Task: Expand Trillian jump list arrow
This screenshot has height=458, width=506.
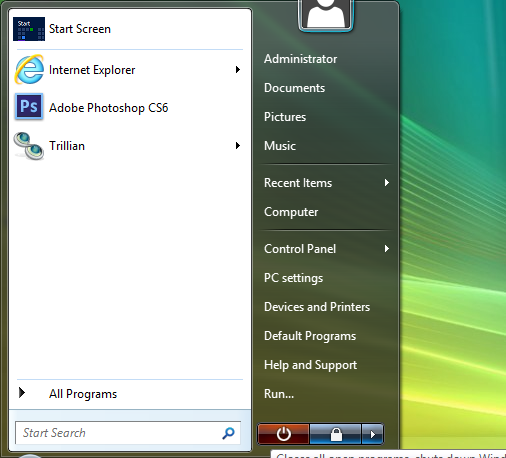Action: (x=238, y=146)
